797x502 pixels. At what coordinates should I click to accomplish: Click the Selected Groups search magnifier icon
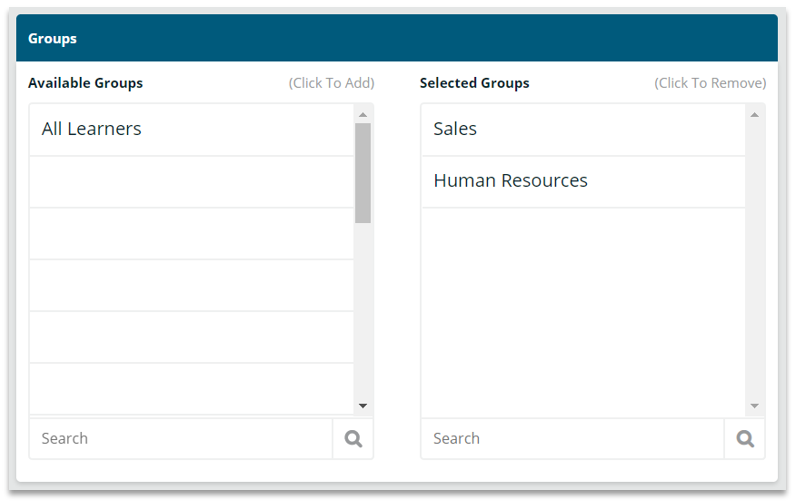[745, 438]
